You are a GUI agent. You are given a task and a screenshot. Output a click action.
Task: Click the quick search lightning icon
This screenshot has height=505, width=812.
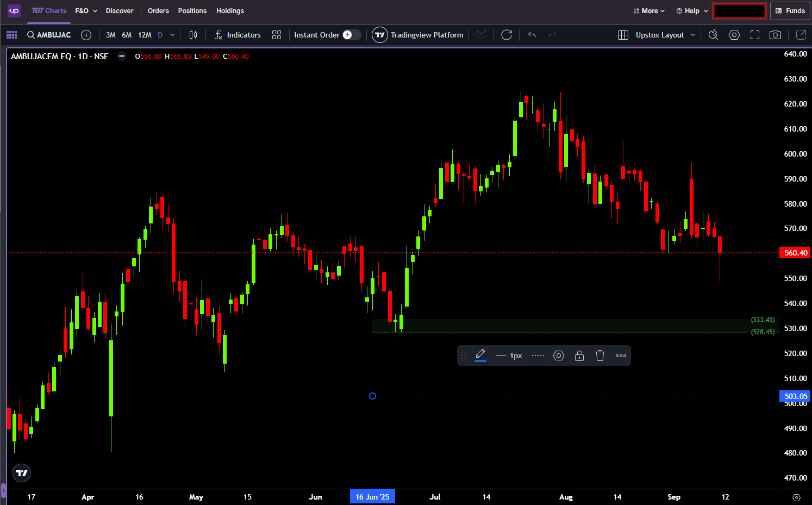tap(713, 35)
